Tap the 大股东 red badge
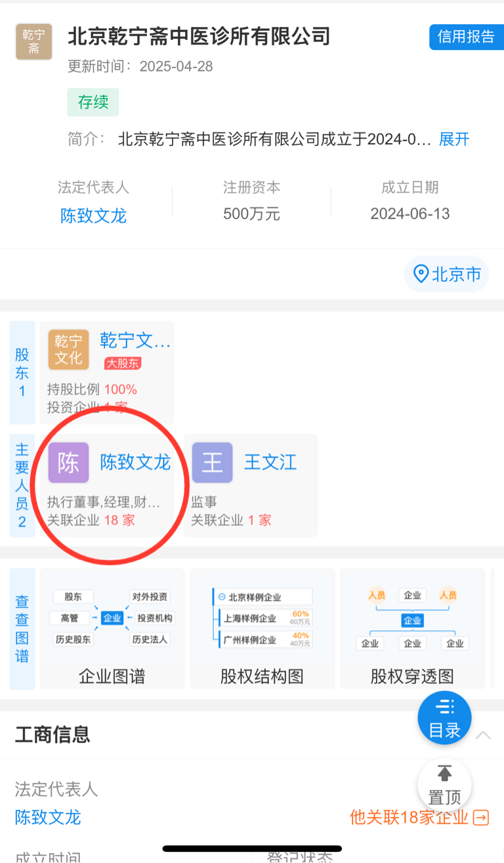The width and height of the screenshot is (504, 863). (123, 363)
